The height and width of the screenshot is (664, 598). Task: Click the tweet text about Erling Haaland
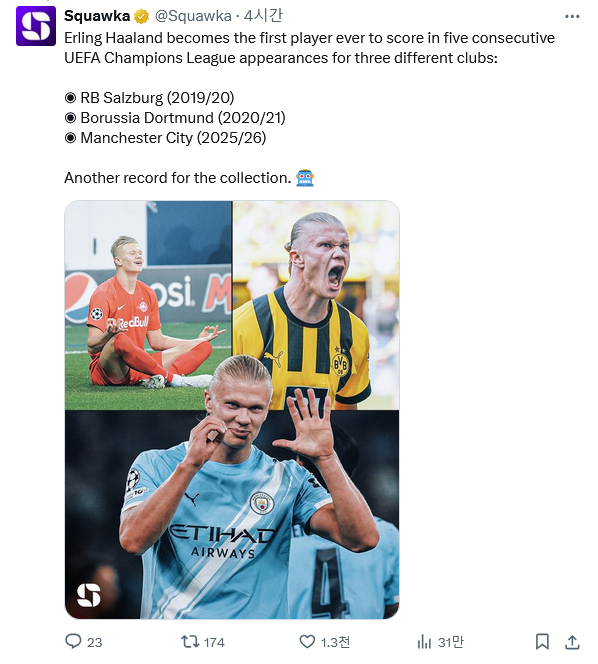tap(309, 48)
